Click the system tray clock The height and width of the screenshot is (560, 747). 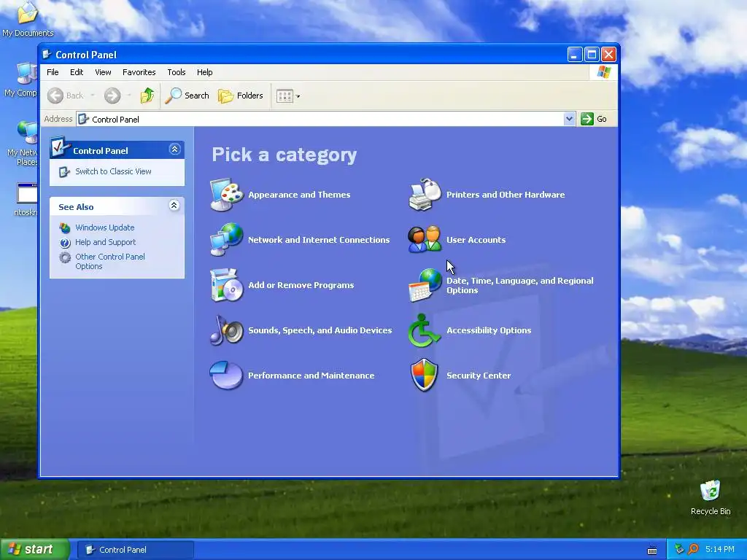tap(720, 550)
